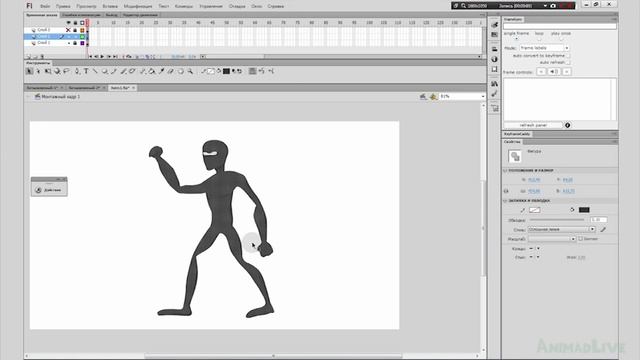Enable the auto refresh checkbox

coord(568,62)
